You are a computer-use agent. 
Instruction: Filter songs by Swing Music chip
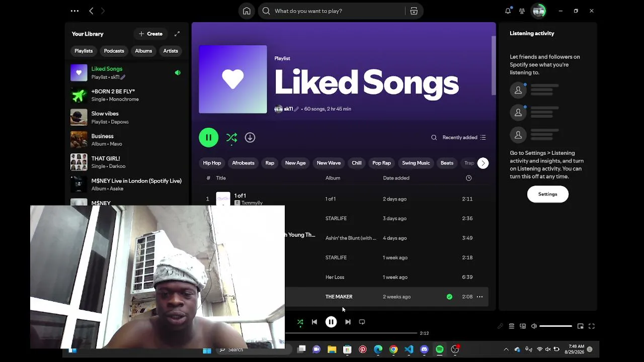tap(416, 163)
